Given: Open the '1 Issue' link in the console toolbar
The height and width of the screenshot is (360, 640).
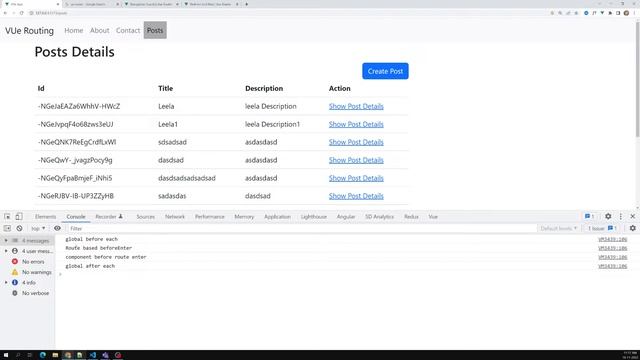Looking at the screenshot, I should pyautogui.click(x=602, y=228).
